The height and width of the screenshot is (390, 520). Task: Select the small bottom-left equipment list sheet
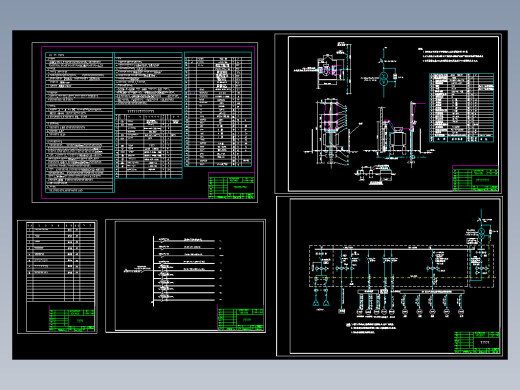click(57, 276)
